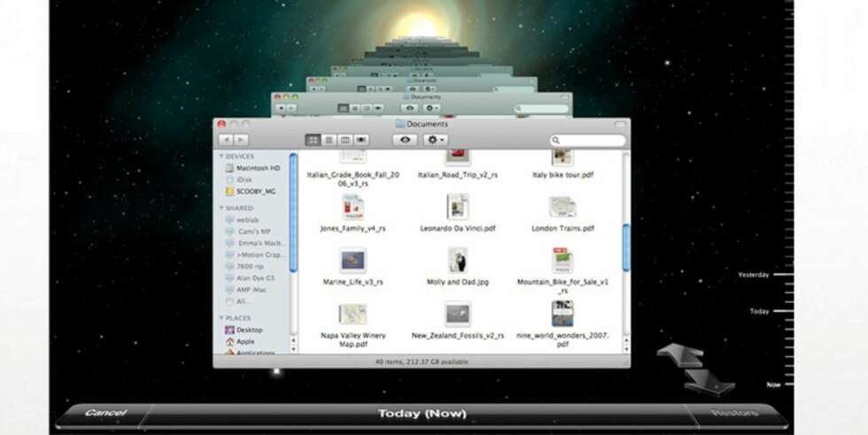
Task: Click the Forward navigation arrow in Documents window
Action: 241,140
